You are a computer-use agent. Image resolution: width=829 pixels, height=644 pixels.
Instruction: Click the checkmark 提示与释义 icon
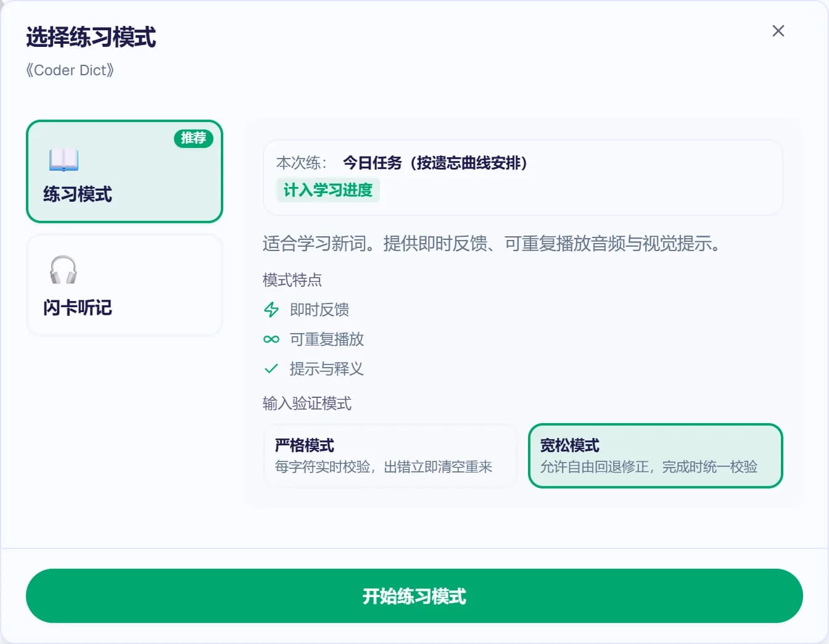pos(271,369)
